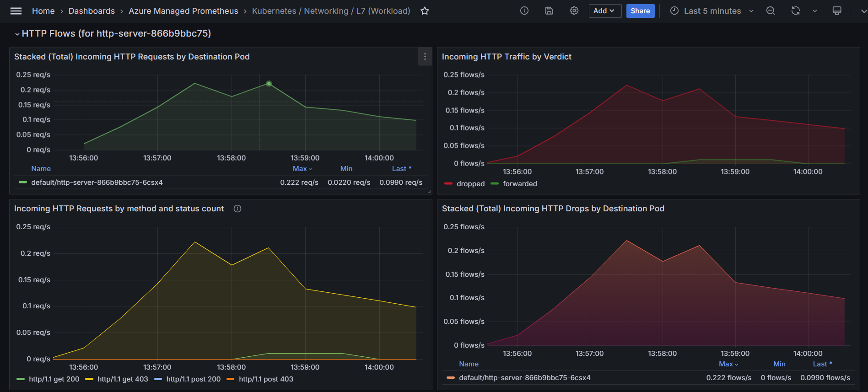Open dashboard settings gear
Screen dimensions: 868x392
click(x=574, y=11)
